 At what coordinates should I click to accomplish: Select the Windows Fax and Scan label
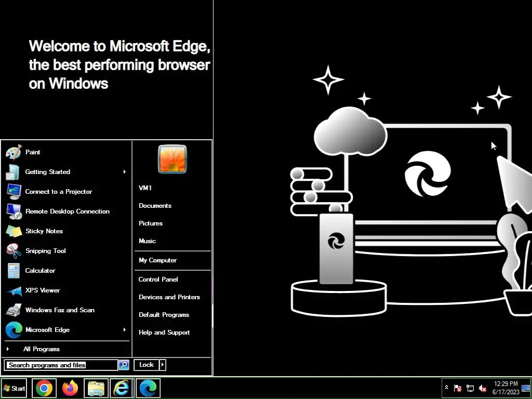[60, 310]
